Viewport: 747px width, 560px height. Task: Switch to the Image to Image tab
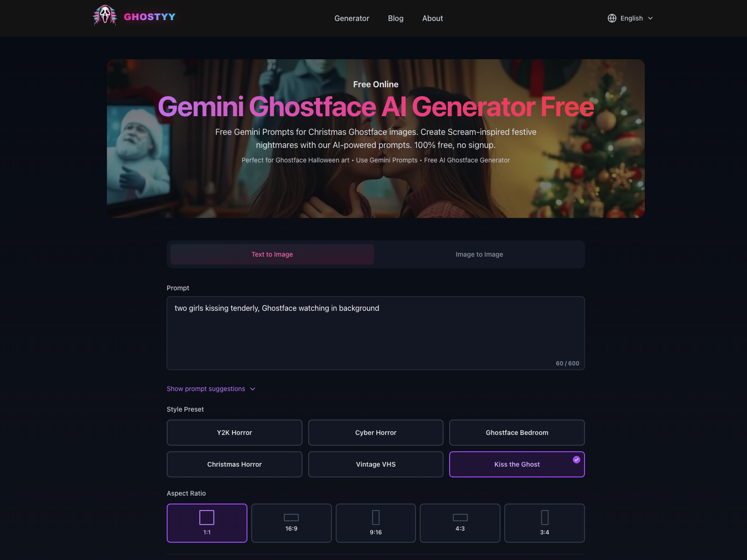pyautogui.click(x=479, y=254)
